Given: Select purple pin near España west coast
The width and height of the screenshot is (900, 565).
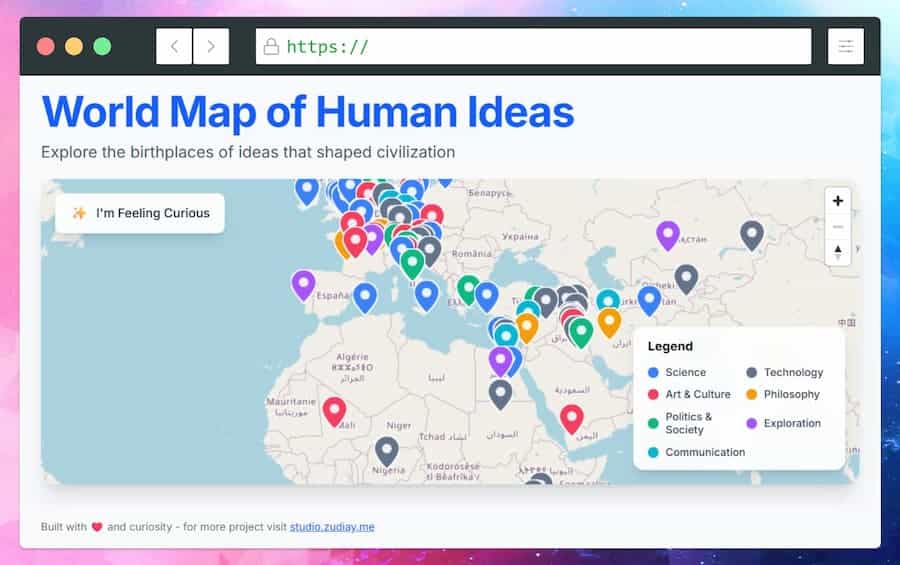Looking at the screenshot, I should click(x=303, y=285).
